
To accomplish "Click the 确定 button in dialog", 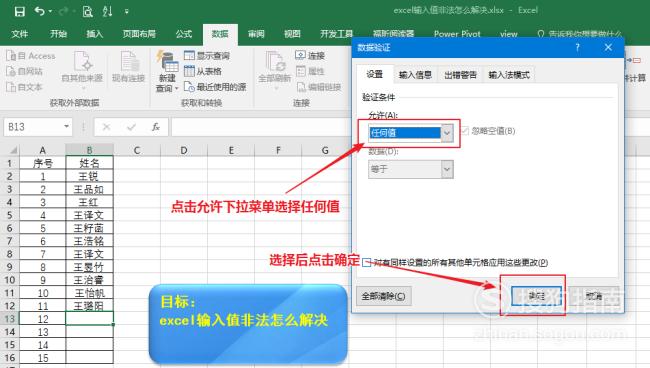I will (536, 296).
